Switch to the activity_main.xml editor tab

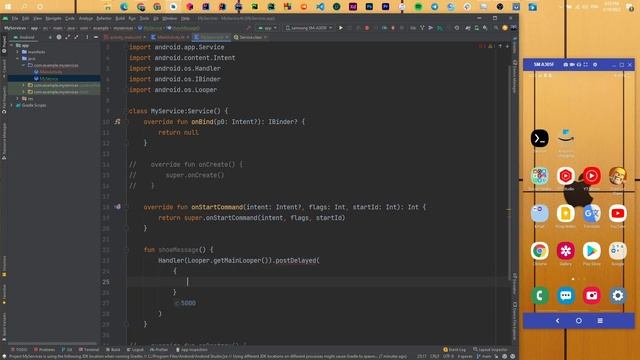tap(125, 37)
